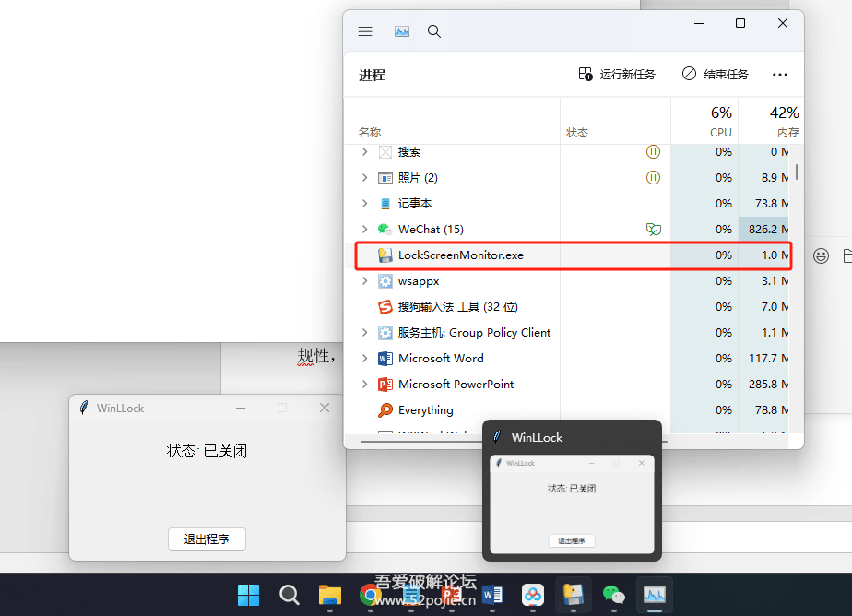The width and height of the screenshot is (852, 616).
Task: Open Task Manager hamburger navigation menu
Action: (365, 31)
